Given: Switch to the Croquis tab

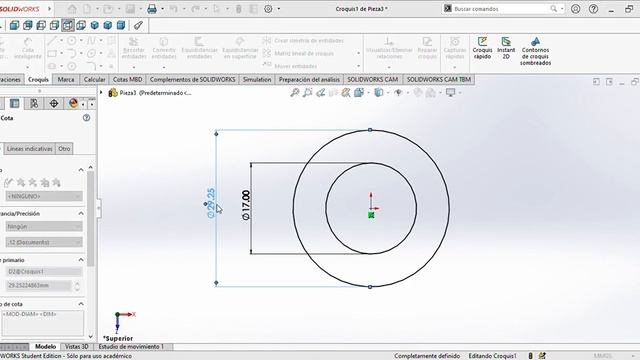Looking at the screenshot, I should tap(38, 80).
